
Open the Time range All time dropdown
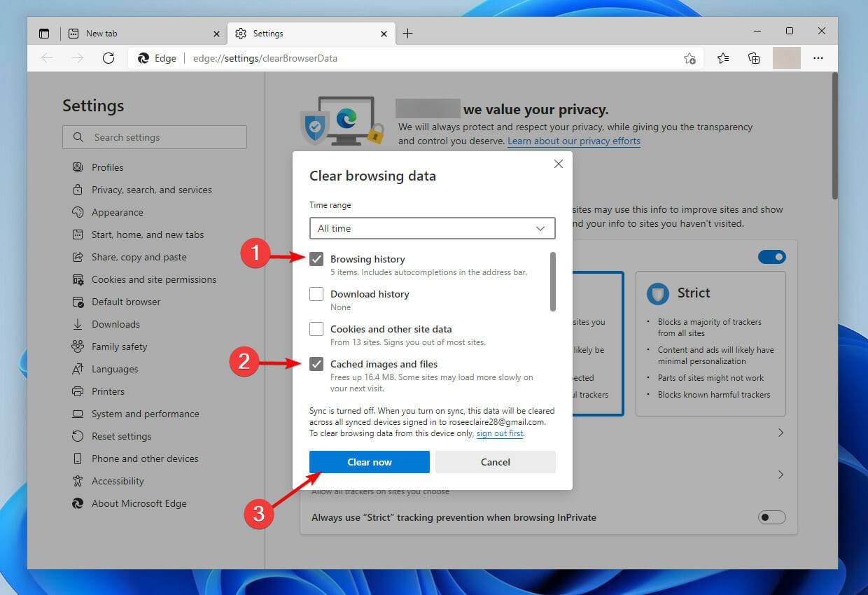(433, 228)
